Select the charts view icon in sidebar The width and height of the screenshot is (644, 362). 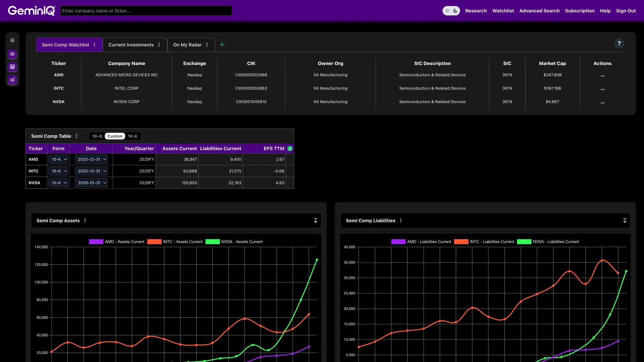[12, 80]
